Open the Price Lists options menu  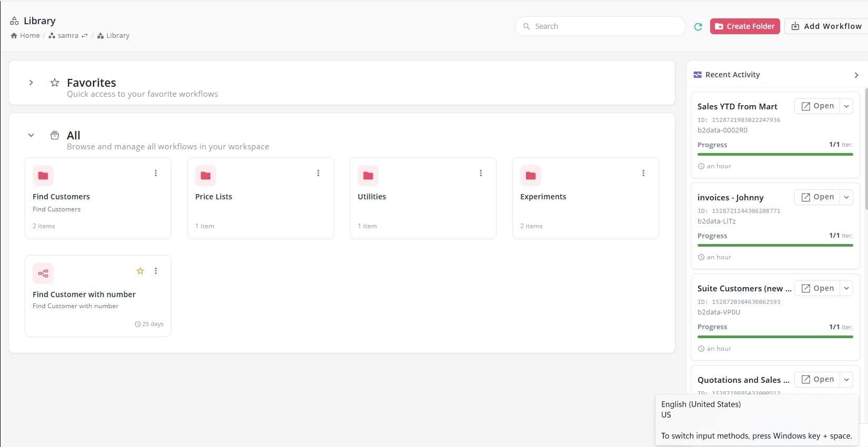click(x=318, y=173)
